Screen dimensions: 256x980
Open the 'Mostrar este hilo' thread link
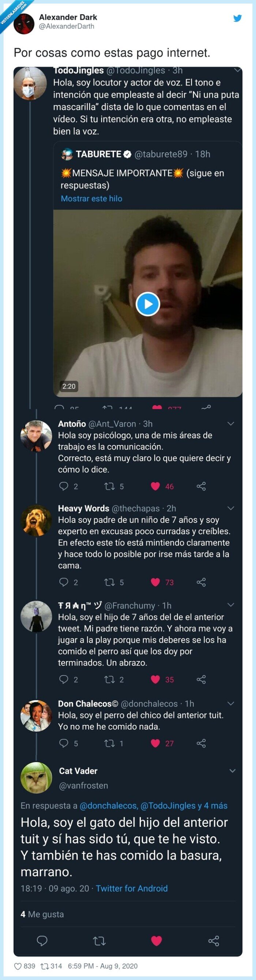(91, 198)
